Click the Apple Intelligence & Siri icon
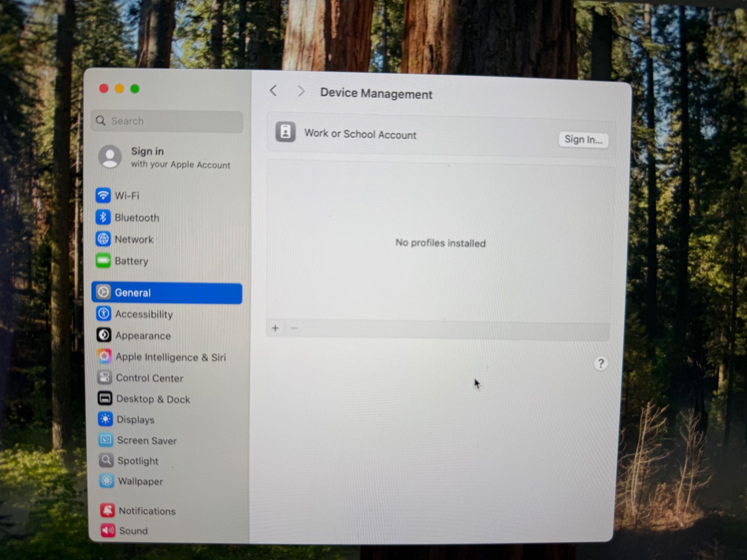Screen dimensions: 747x560 pos(104,356)
